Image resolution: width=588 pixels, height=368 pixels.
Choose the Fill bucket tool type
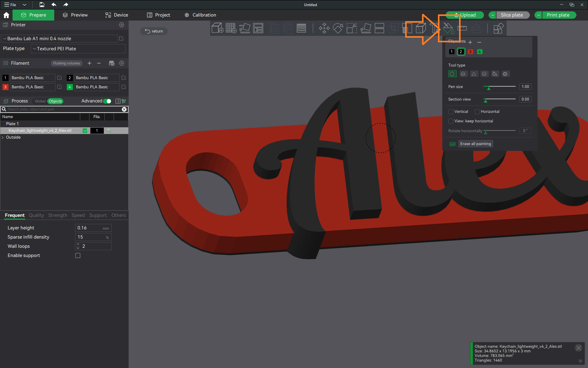(x=495, y=74)
